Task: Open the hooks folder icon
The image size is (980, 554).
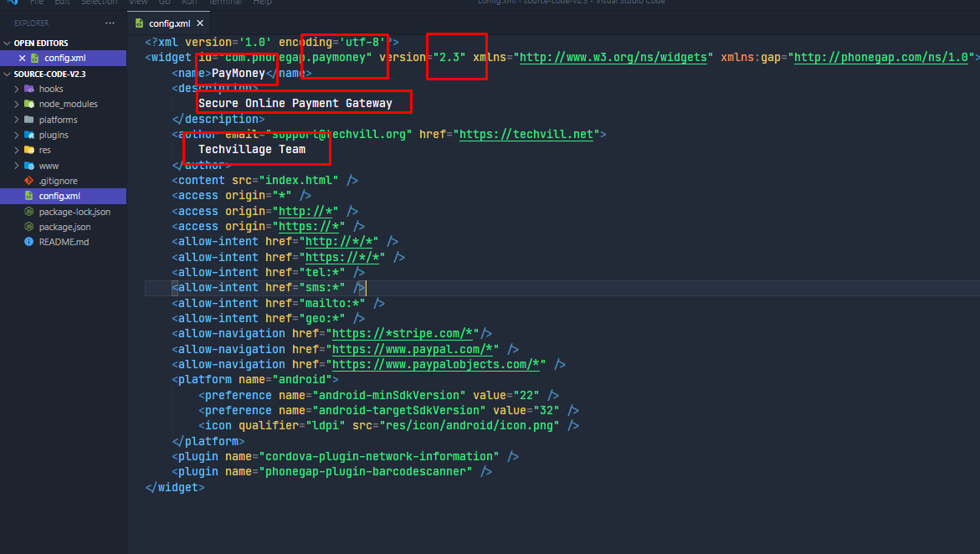Action: [29, 89]
